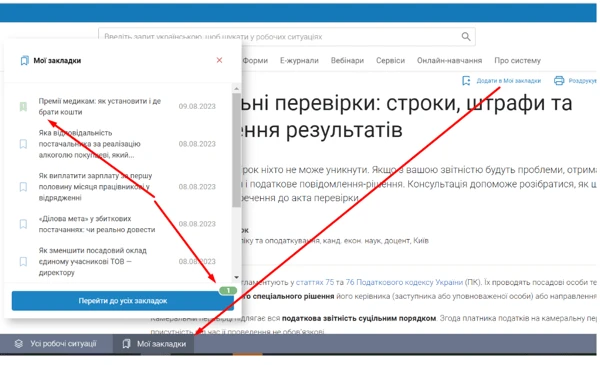The height and width of the screenshot is (365, 600).
Task: Toggle bookmark for Як виплатити зарплату
Action: [23, 187]
